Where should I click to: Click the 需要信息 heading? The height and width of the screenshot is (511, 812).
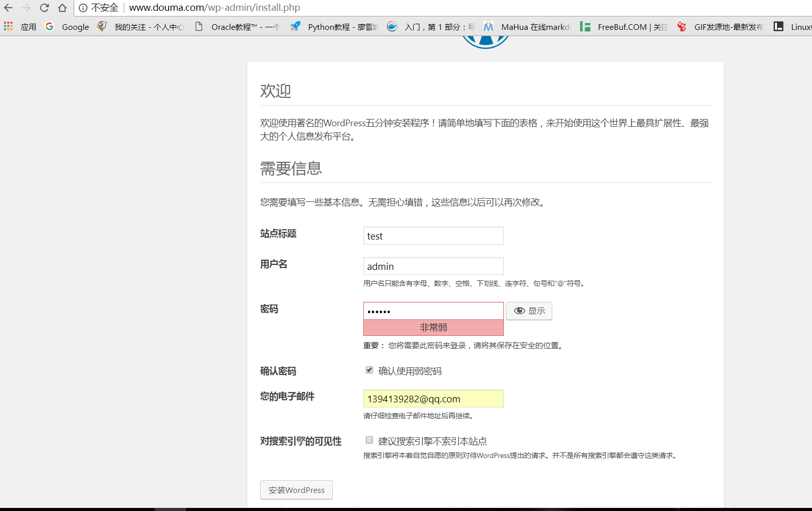coord(291,168)
